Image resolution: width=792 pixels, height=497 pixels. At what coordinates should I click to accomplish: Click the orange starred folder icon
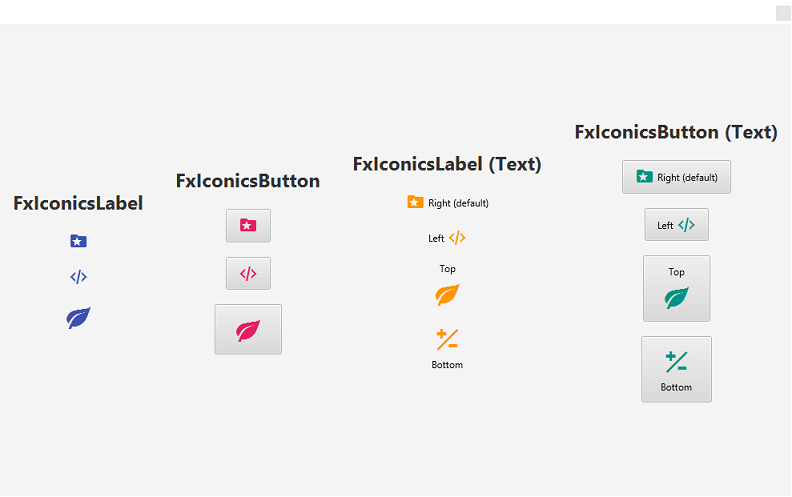coord(415,202)
